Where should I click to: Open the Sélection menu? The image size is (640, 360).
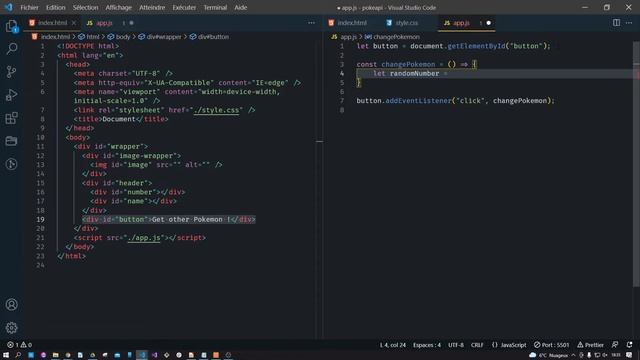[85, 7]
